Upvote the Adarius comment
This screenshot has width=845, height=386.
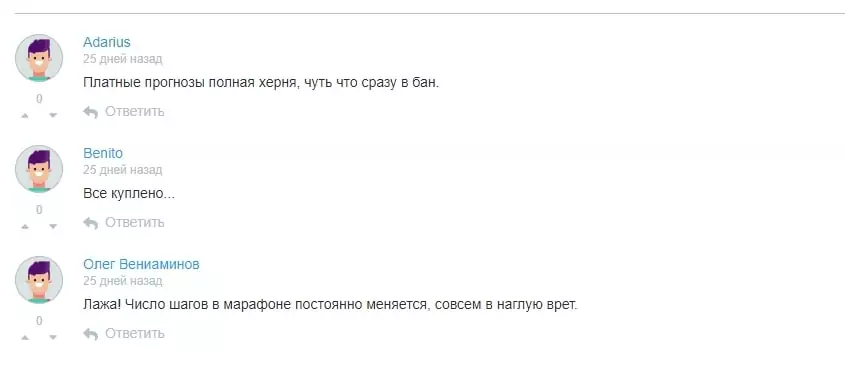coord(25,116)
